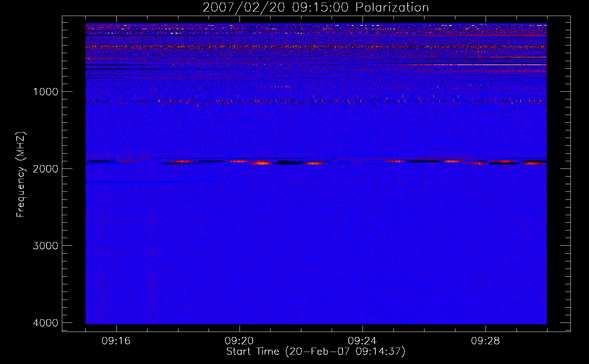Click the 4000 frequency tick label

click(46, 323)
